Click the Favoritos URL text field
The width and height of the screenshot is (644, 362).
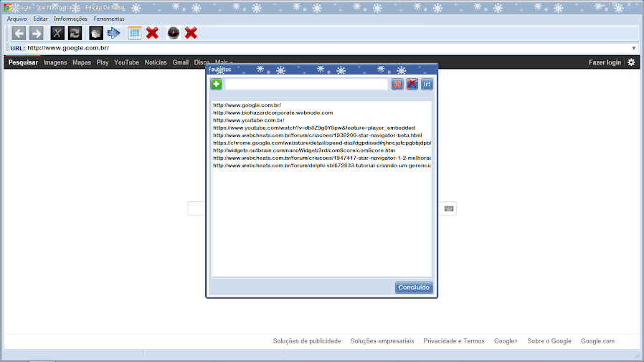point(306,84)
